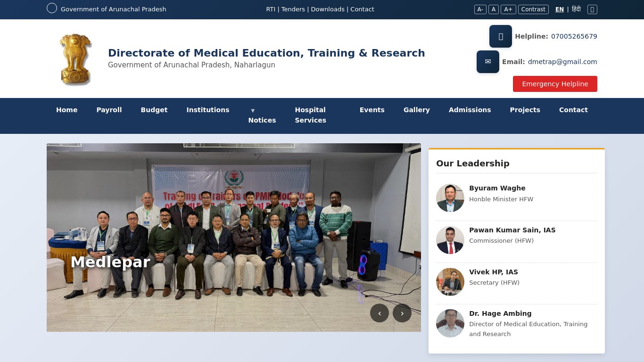Image resolution: width=644 pixels, height=362 pixels.
Task: Select EN as the site language
Action: [x=559, y=9]
